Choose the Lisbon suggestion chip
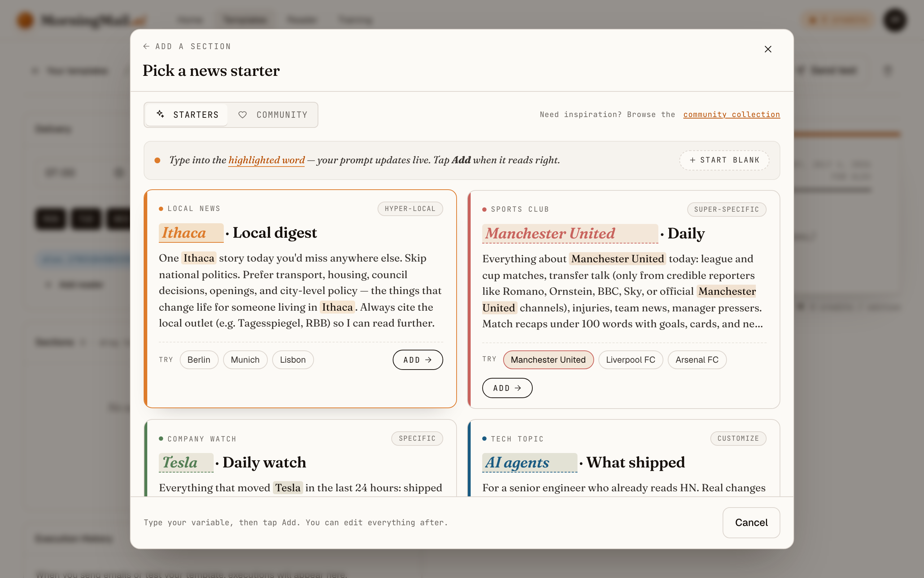 tap(293, 360)
